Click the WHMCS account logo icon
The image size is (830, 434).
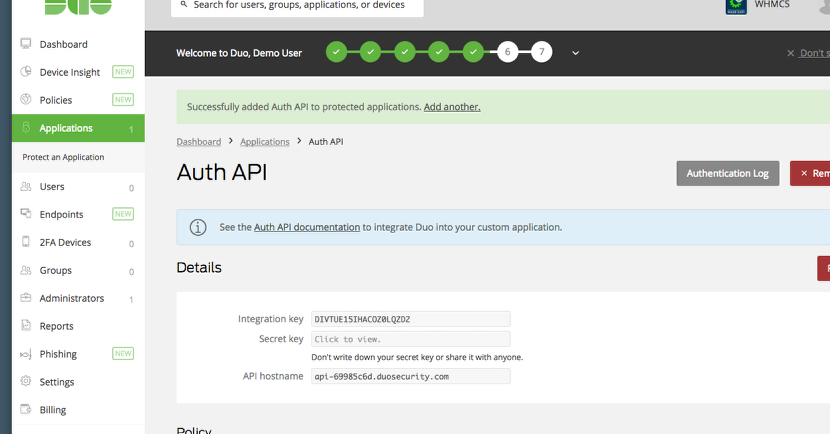click(736, 5)
